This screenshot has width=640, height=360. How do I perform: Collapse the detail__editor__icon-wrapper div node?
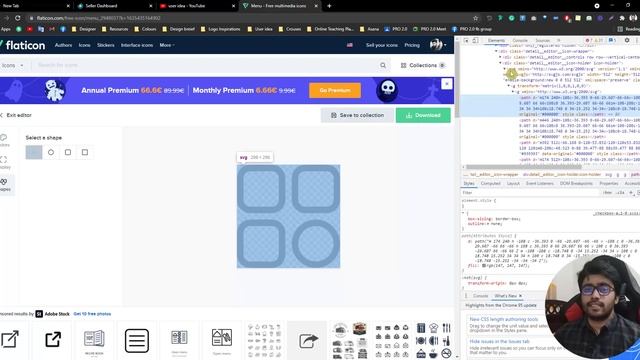pyautogui.click(x=496, y=51)
